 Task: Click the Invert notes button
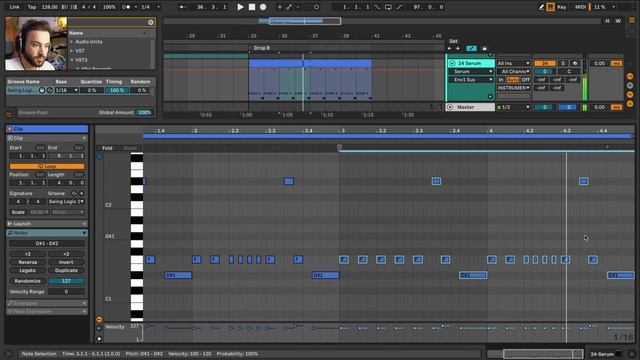click(x=66, y=262)
